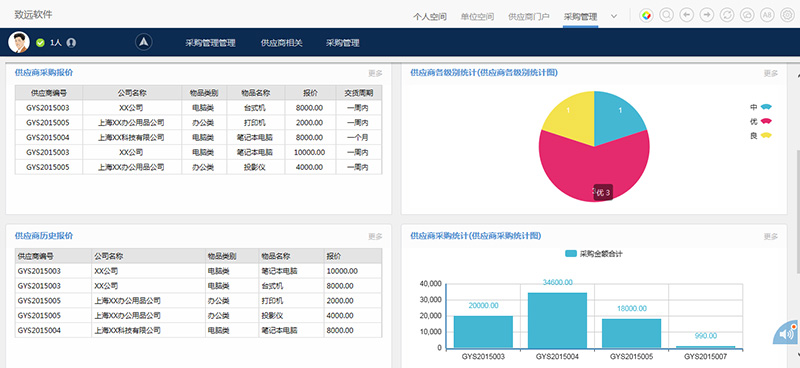Click 投影仪 cell in 供应商采购报价 table
The height and width of the screenshot is (368, 800).
(256, 167)
